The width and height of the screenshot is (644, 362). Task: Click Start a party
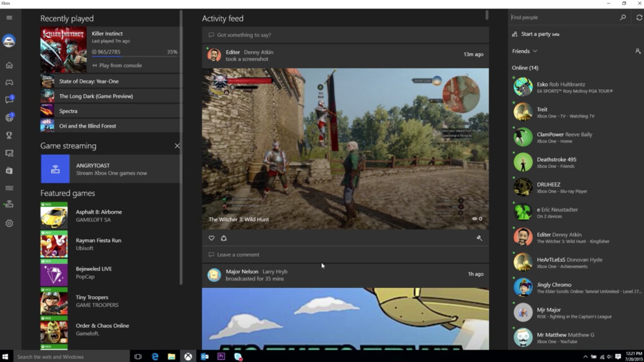tap(539, 34)
